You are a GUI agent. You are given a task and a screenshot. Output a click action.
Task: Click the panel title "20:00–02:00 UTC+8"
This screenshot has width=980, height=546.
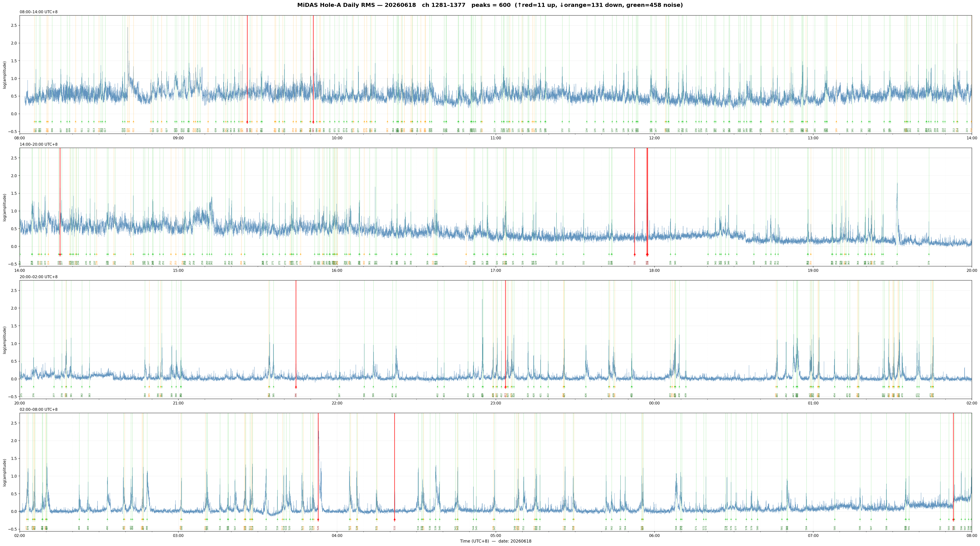(39, 277)
